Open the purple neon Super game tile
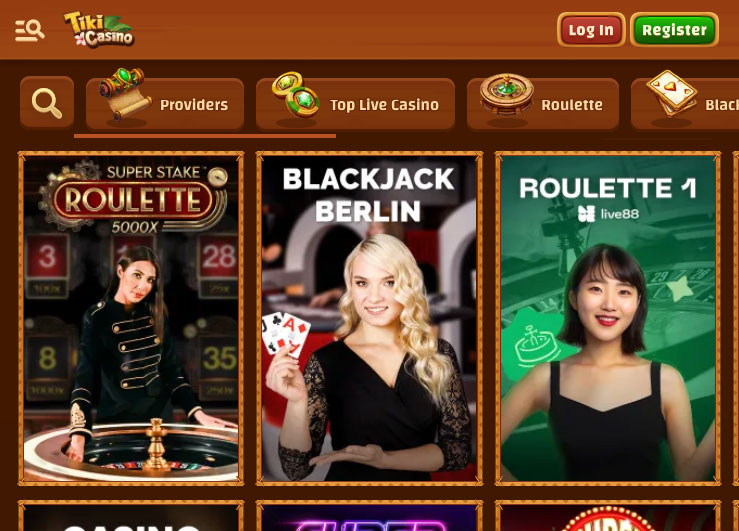Viewport: 739px width, 531px height. [369, 516]
